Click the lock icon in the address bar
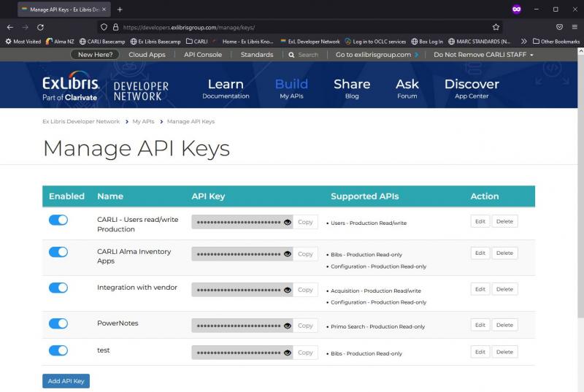Screen dimensions: 584x392 coord(116,27)
